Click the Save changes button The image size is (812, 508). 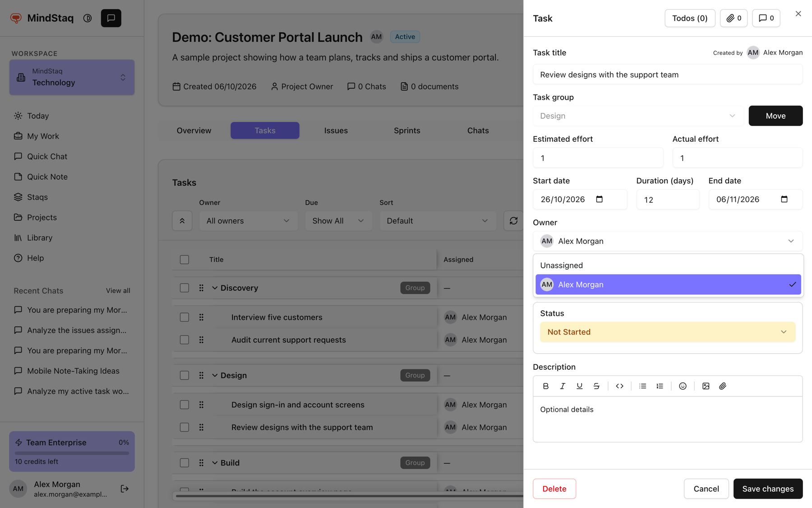(768, 489)
